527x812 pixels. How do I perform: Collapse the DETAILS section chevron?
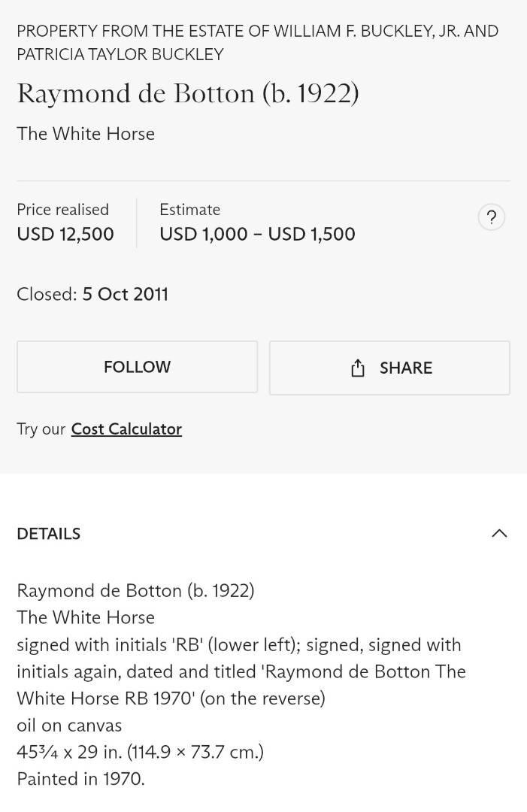pos(499,533)
